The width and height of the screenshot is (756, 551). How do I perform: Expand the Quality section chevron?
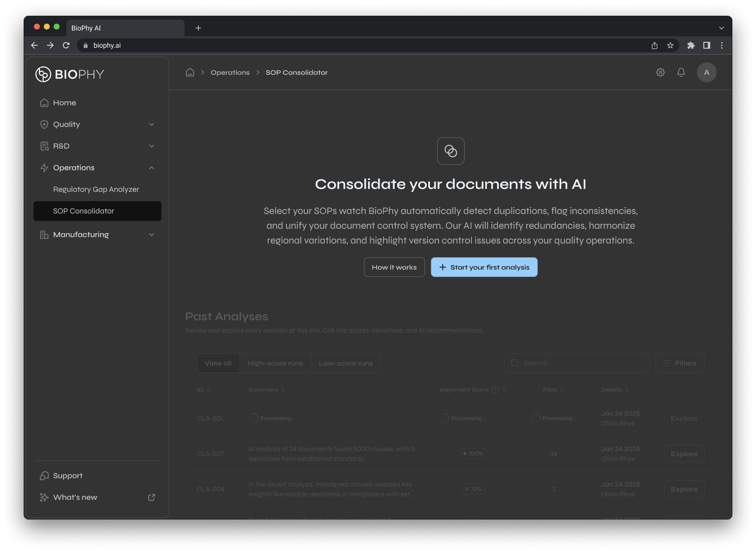[x=151, y=124]
